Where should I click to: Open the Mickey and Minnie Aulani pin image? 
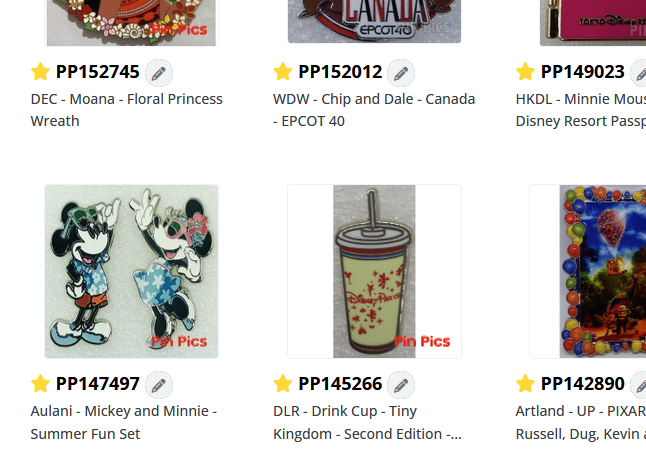tap(131, 271)
